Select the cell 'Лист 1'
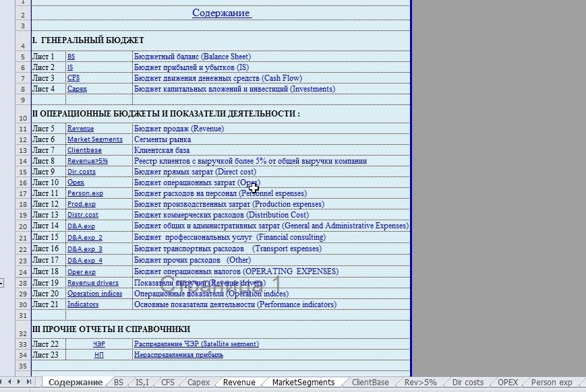586x392 pixels. 49,57
